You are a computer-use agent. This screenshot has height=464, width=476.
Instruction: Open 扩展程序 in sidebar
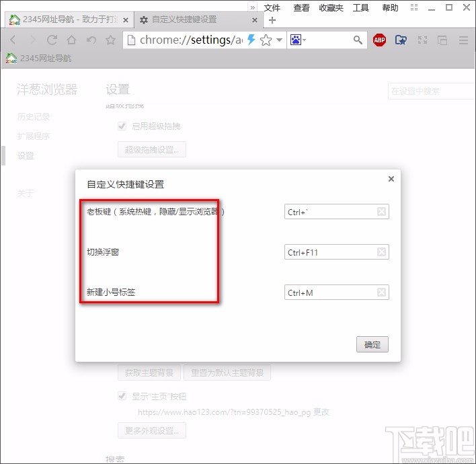point(34,136)
